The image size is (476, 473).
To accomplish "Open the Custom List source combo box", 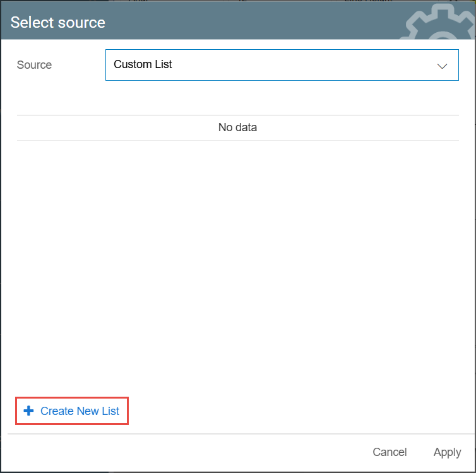I will pos(282,65).
